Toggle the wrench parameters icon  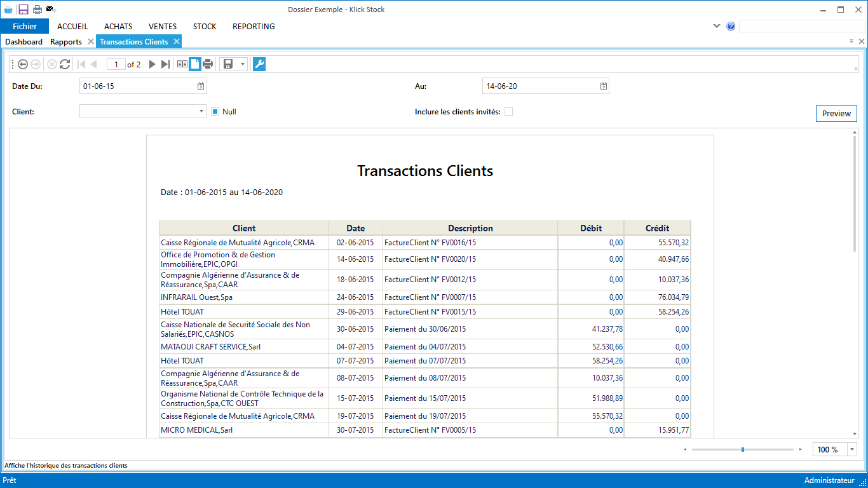259,64
